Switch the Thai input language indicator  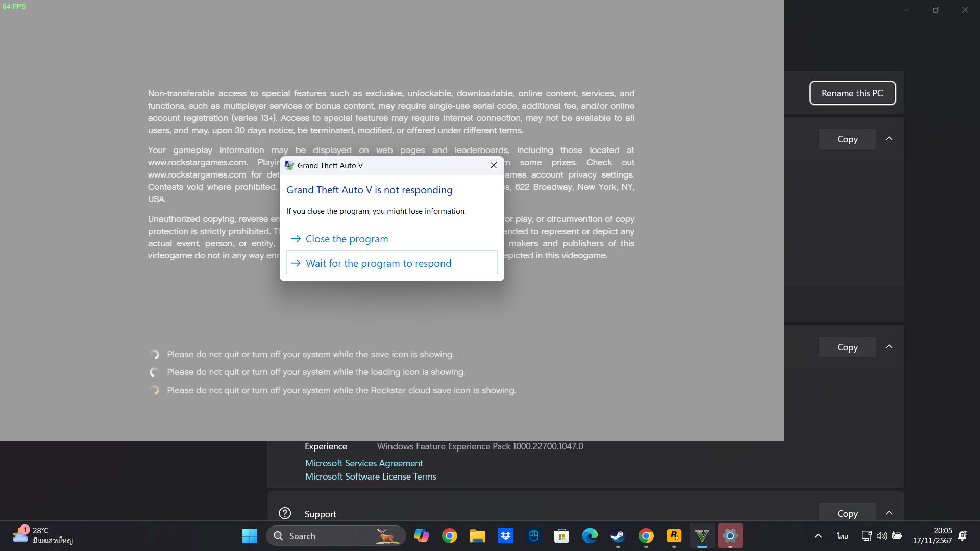(842, 536)
